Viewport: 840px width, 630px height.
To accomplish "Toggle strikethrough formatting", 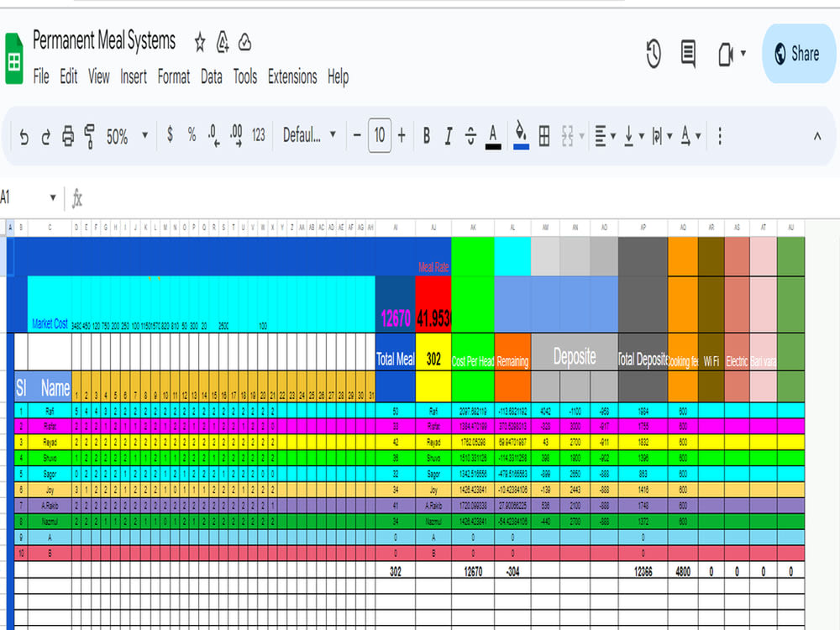I will [470, 135].
